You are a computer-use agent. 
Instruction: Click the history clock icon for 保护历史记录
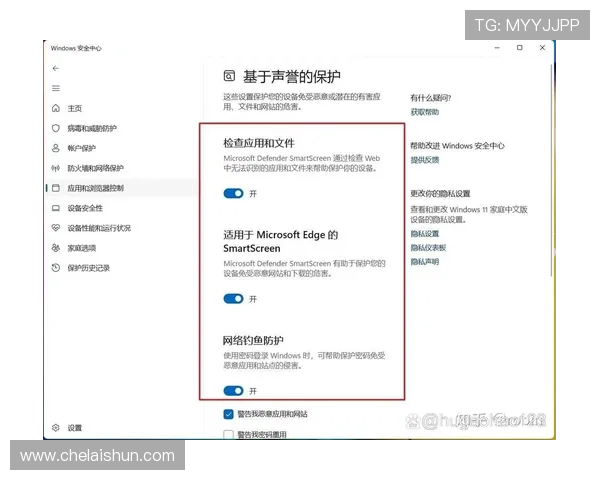pyautogui.click(x=56, y=268)
